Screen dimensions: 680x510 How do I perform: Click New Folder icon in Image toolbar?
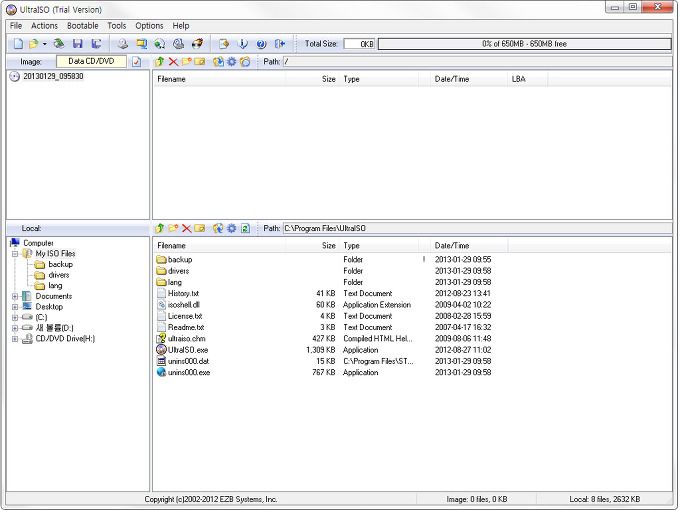pyautogui.click(x=186, y=62)
